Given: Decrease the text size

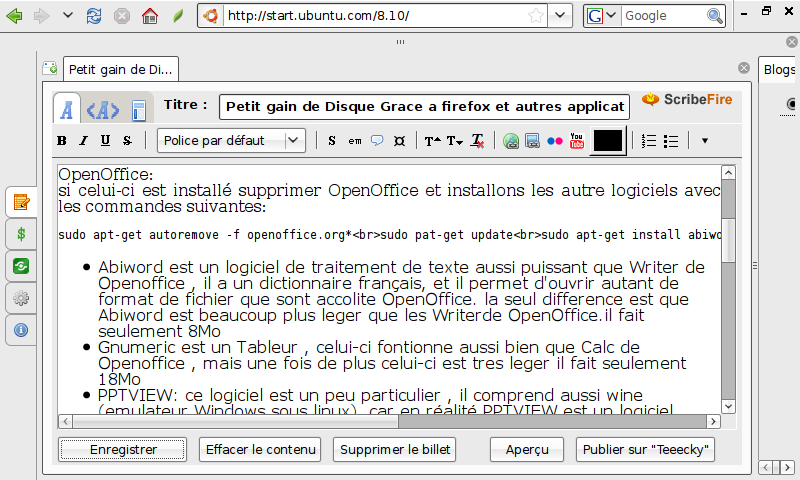Looking at the screenshot, I should click(x=455, y=141).
